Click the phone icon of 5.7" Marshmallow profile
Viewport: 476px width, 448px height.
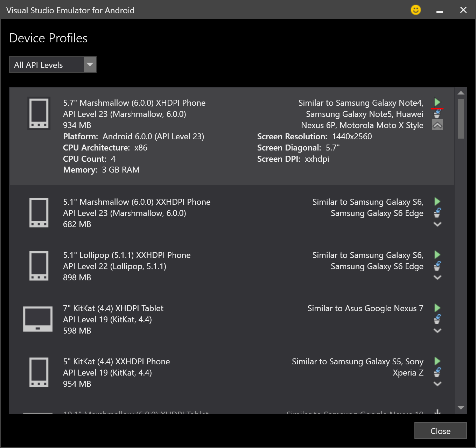point(39,113)
